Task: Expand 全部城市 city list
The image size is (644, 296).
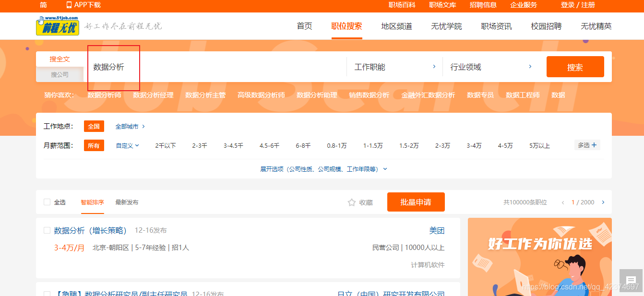Action: point(130,127)
